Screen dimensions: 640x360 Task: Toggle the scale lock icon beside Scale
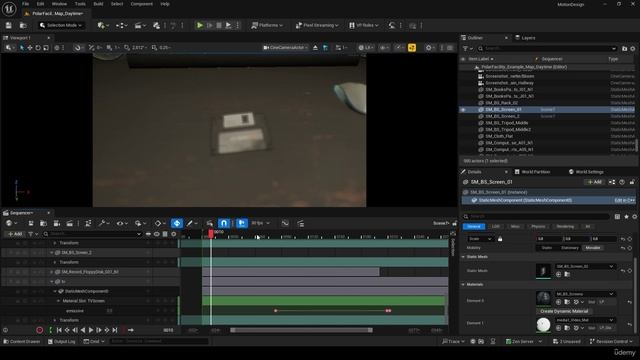point(500,239)
